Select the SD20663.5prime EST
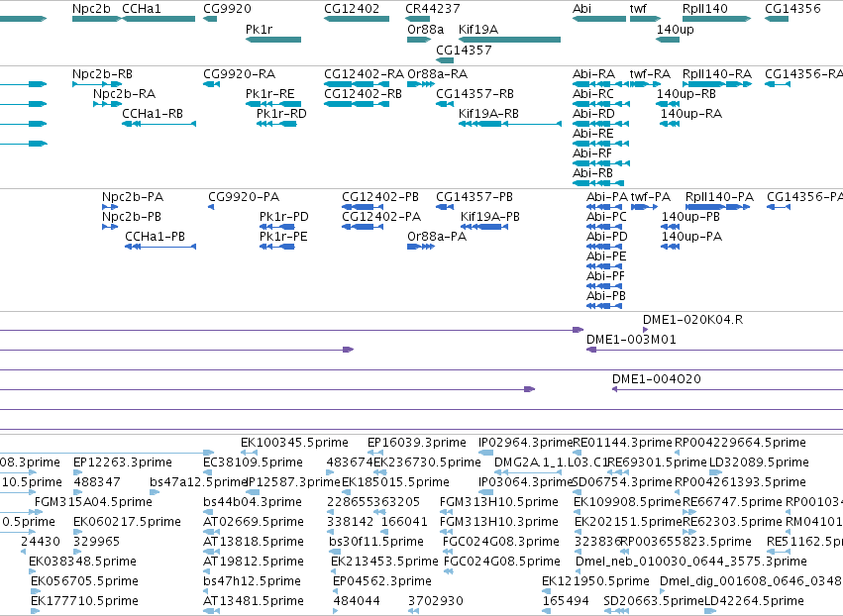The image size is (843, 616). click(x=616, y=611)
